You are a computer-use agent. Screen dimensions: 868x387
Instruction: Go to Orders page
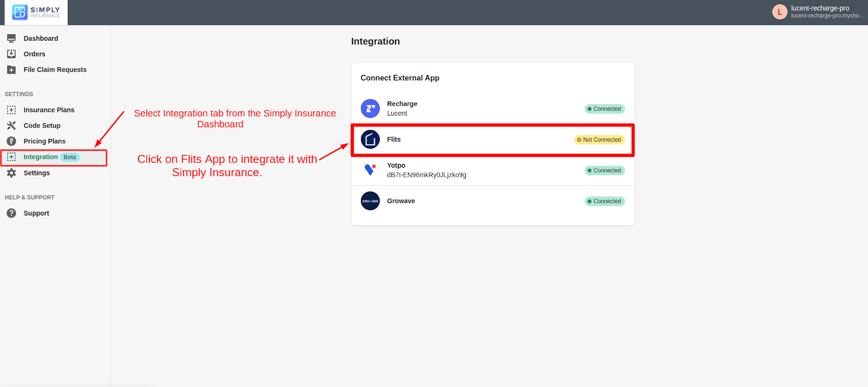coord(34,54)
